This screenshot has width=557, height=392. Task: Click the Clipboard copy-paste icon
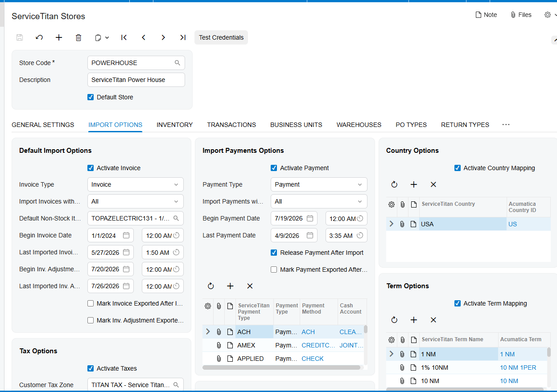coord(98,38)
